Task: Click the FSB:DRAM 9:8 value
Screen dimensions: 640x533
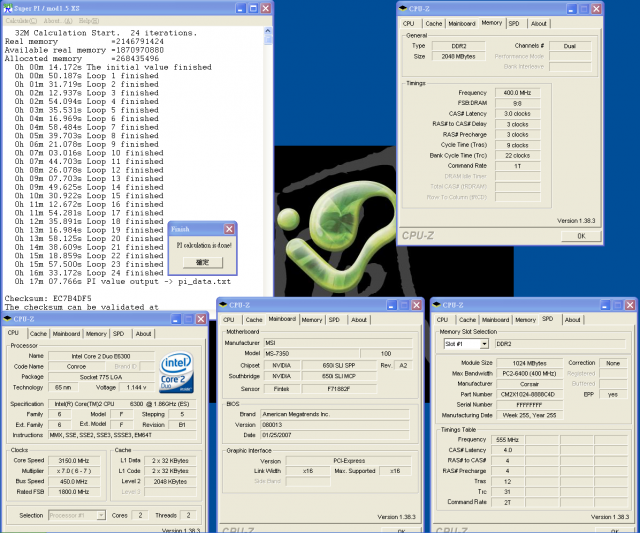Action: (518, 104)
